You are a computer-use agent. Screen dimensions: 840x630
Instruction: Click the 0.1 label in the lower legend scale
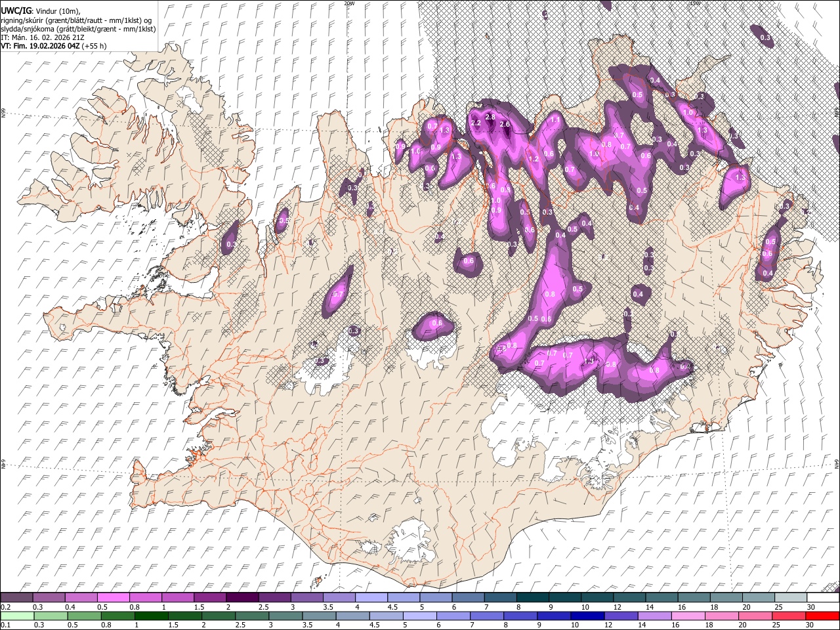coord(5,625)
